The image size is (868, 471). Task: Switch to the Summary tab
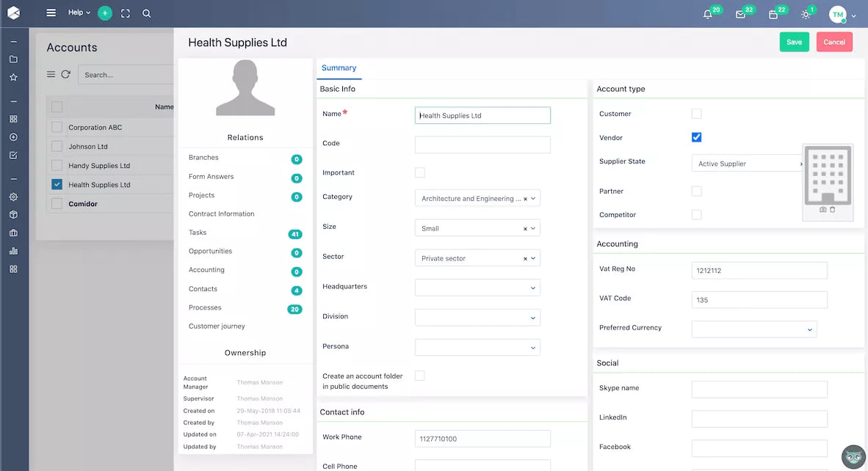point(339,68)
